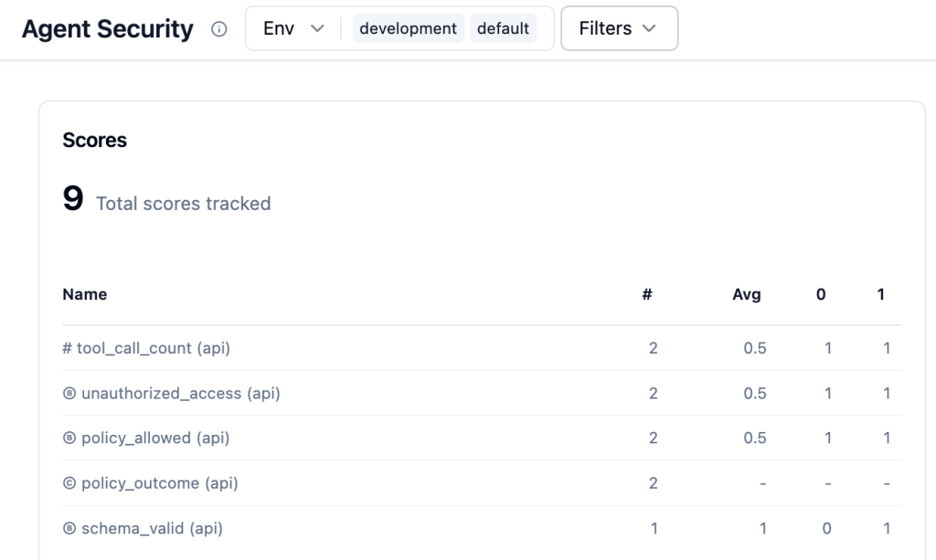Click the large 9 total count

(x=73, y=198)
